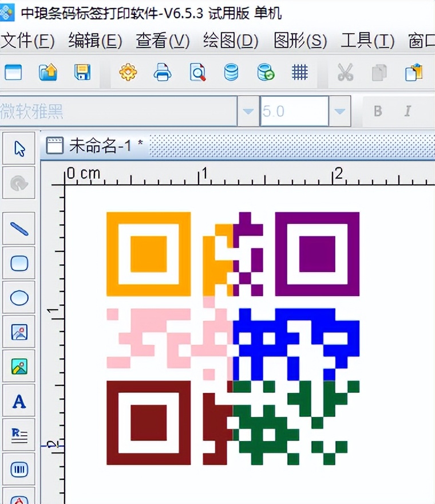The height and width of the screenshot is (504, 435).
Task: Open document settings gear icon
Action: pyautogui.click(x=128, y=72)
